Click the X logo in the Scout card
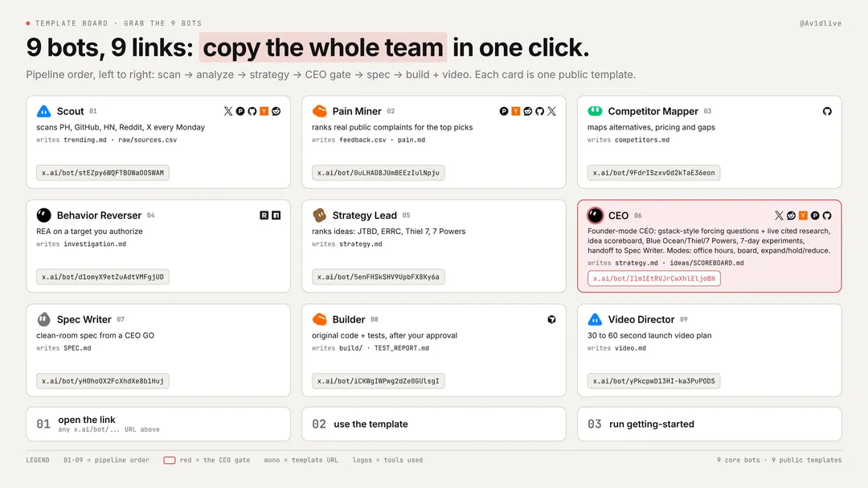Image resolution: width=868 pixels, height=488 pixels. coord(228,111)
